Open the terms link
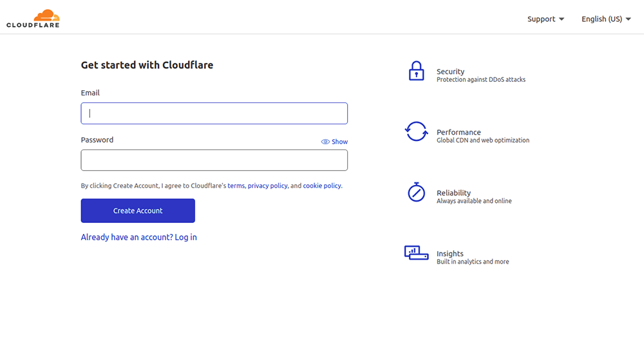The height and width of the screenshot is (337, 644). 236,186
